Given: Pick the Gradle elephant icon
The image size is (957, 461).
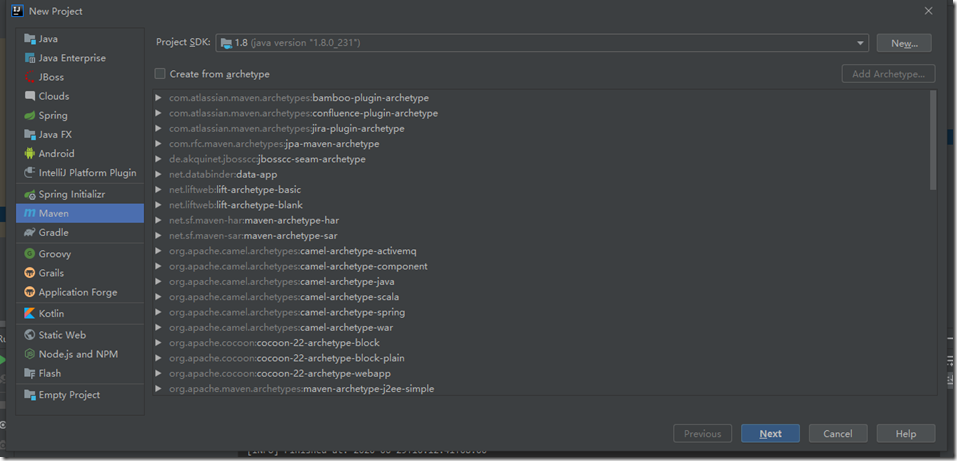Looking at the screenshot, I should click(x=29, y=233).
